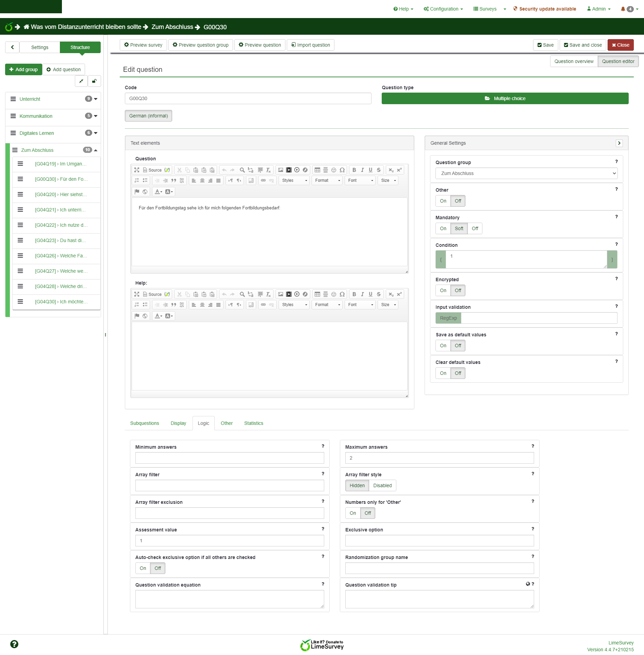Set Mandatory to Off
Screen dimensions: 644x655
tap(475, 228)
